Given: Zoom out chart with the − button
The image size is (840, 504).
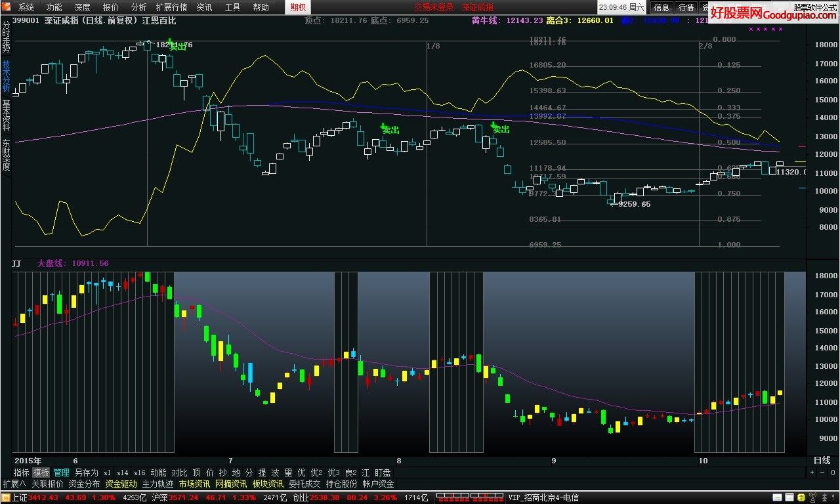Looking at the screenshot, I should point(821,472).
